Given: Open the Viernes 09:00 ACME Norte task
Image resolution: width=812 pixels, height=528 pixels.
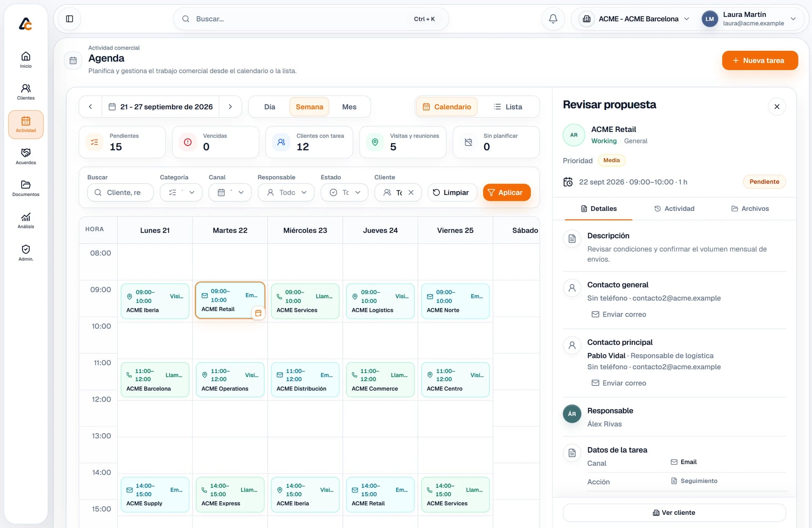Looking at the screenshot, I should coord(455,301).
